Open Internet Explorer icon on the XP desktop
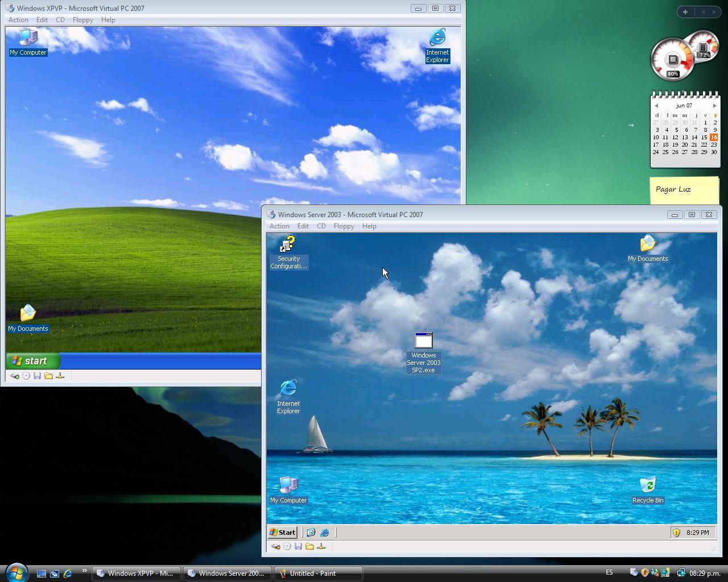728x582 pixels. [437, 46]
